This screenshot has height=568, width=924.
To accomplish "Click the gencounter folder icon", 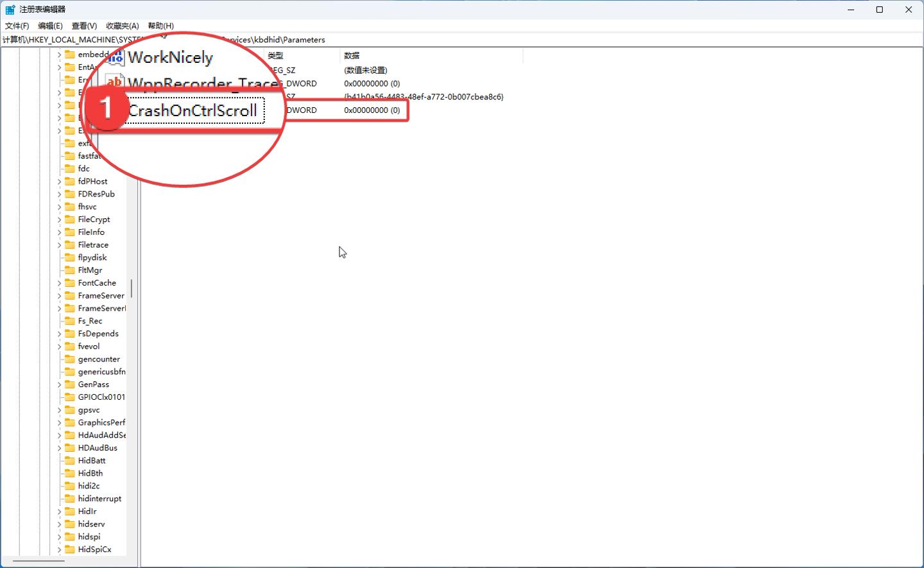I will coord(70,359).
